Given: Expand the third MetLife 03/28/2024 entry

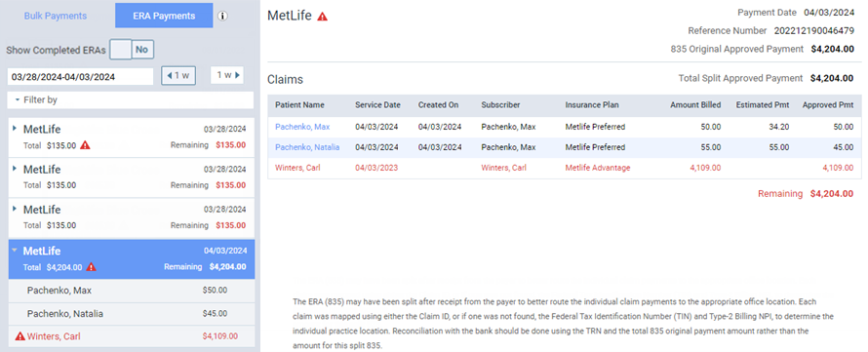Looking at the screenshot, I should (15, 208).
